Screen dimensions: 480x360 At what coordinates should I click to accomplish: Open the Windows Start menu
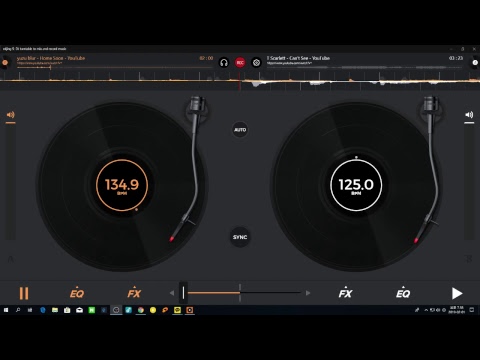coord(6,310)
